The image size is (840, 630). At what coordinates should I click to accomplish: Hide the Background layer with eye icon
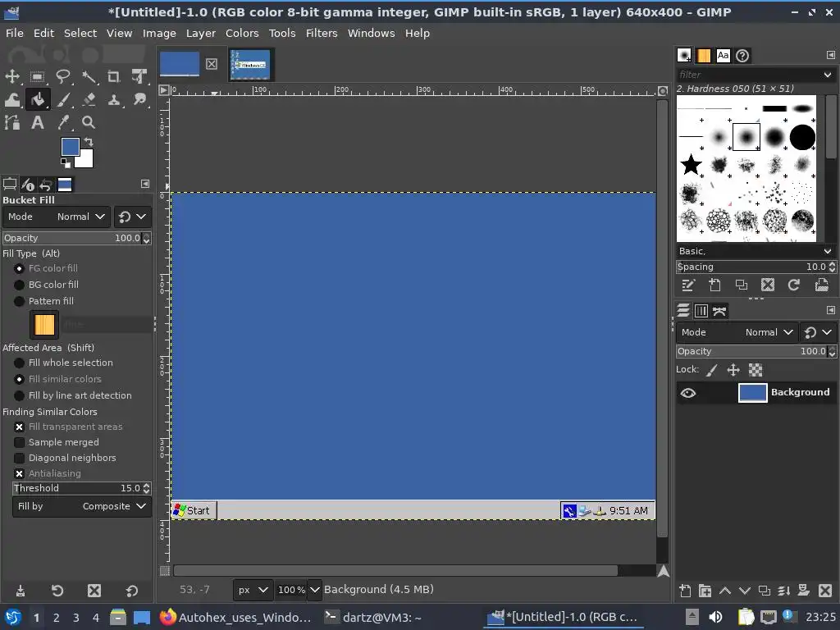coord(688,393)
